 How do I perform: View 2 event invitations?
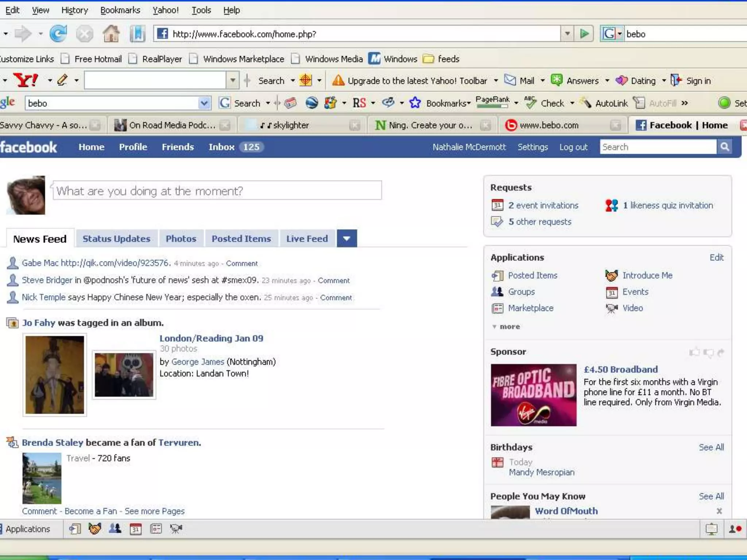[x=543, y=205]
